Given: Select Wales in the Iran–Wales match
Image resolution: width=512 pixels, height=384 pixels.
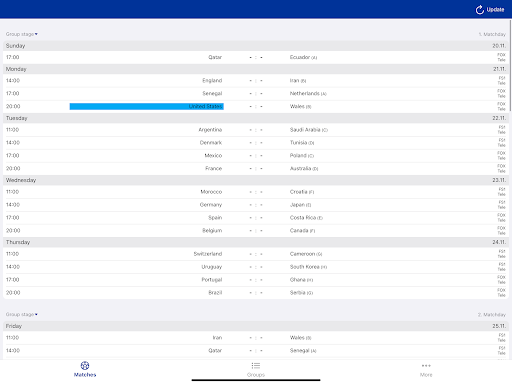Looking at the screenshot, I should 297,338.
